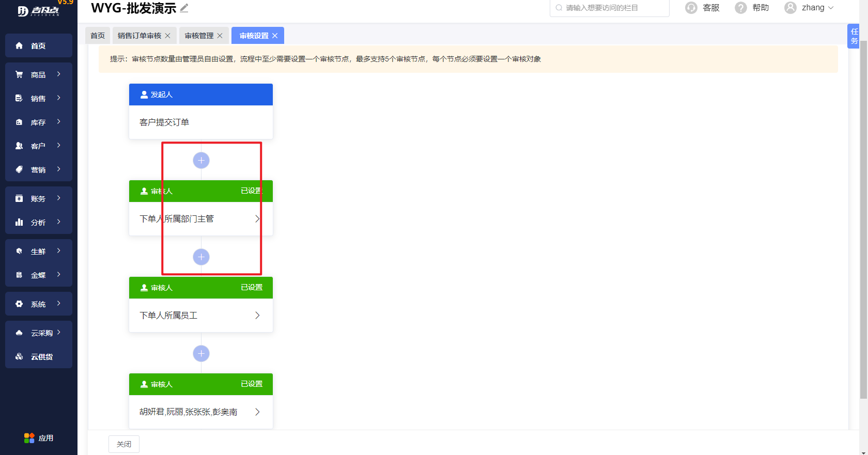Click the 关闭 button
This screenshot has width=868, height=455.
pyautogui.click(x=124, y=444)
